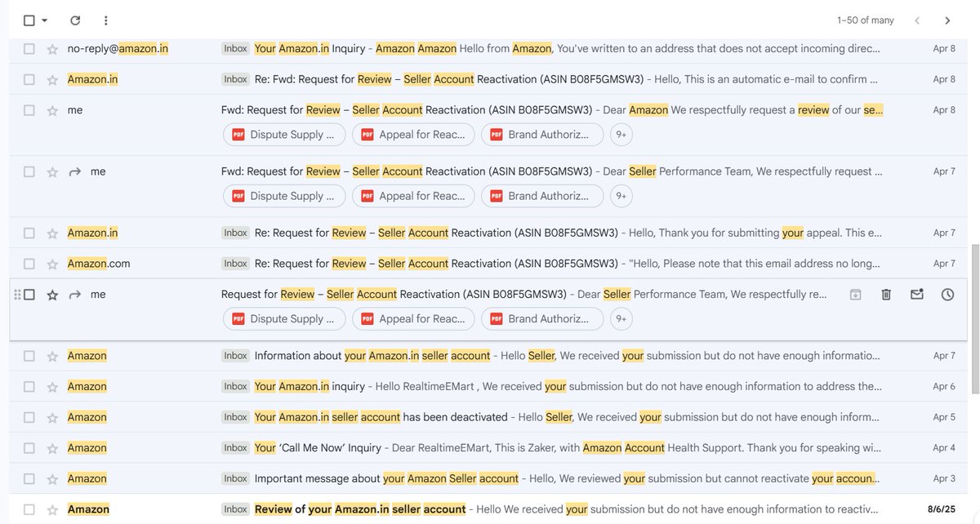Click sender no-reply@amazon.in
Screen dimensions: 980x524
[x=118, y=49]
